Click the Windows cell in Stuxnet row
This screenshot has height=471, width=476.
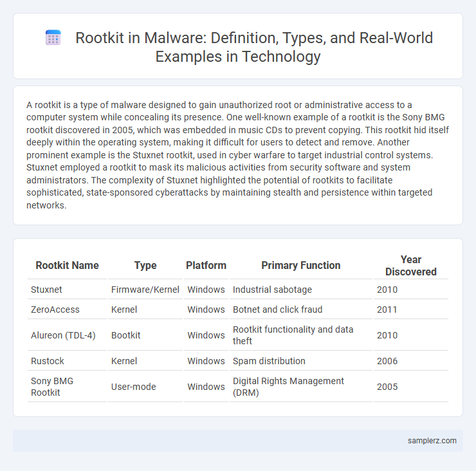tap(206, 290)
